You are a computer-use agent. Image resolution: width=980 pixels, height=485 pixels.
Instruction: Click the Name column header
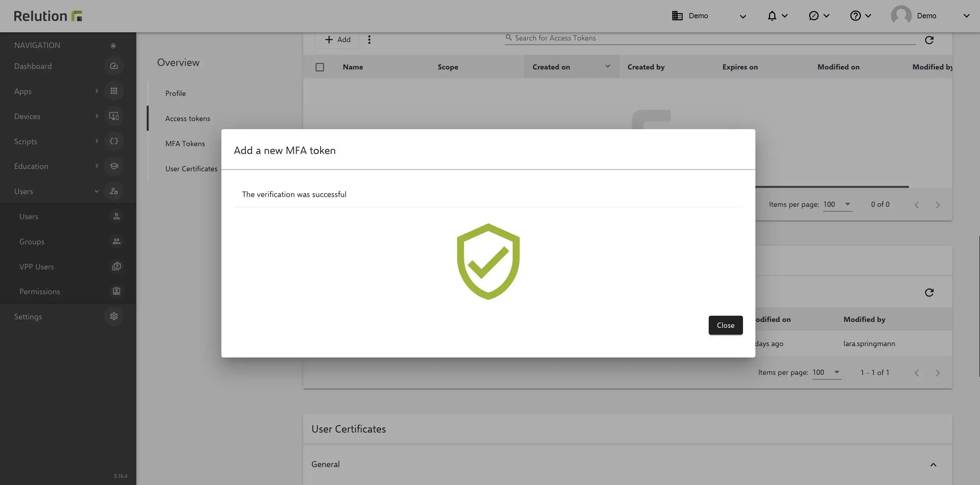[353, 67]
